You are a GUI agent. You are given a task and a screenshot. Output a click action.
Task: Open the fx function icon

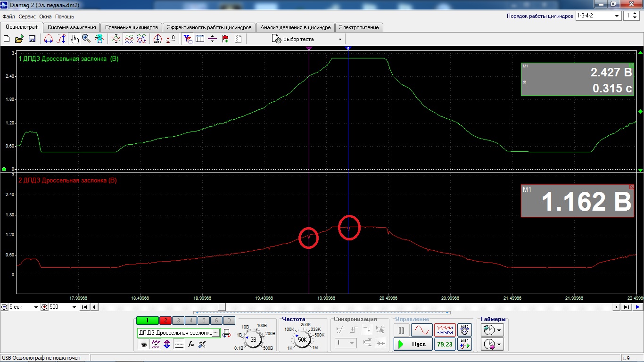coord(191,345)
